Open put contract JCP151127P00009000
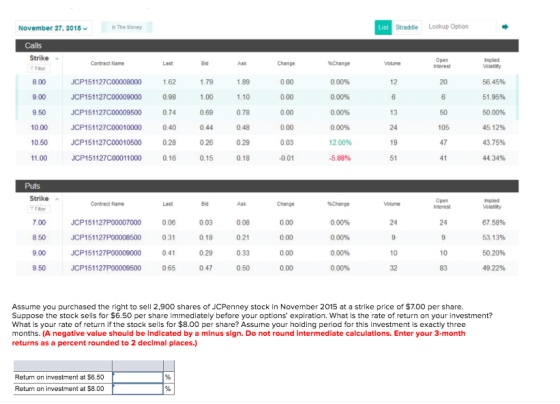This screenshot has width=560, height=404. point(106,253)
